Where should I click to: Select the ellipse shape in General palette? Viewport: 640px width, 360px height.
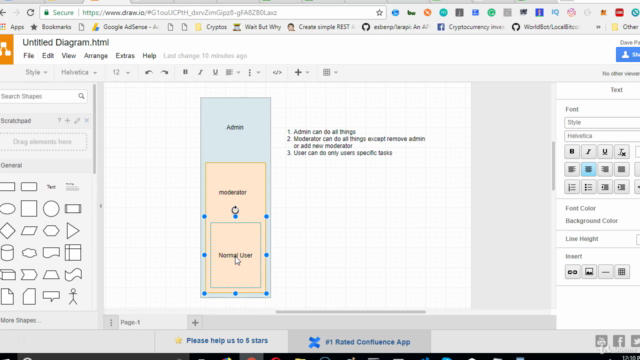pos(7,209)
